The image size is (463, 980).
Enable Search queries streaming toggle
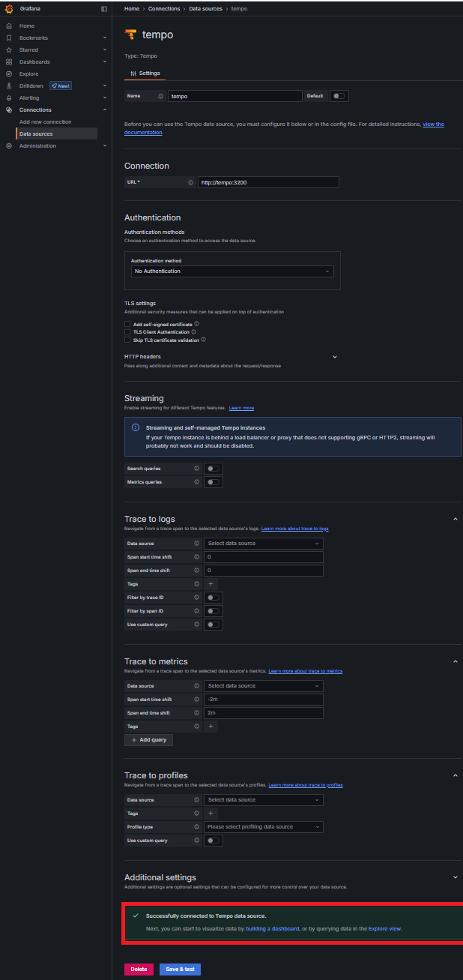[214, 469]
